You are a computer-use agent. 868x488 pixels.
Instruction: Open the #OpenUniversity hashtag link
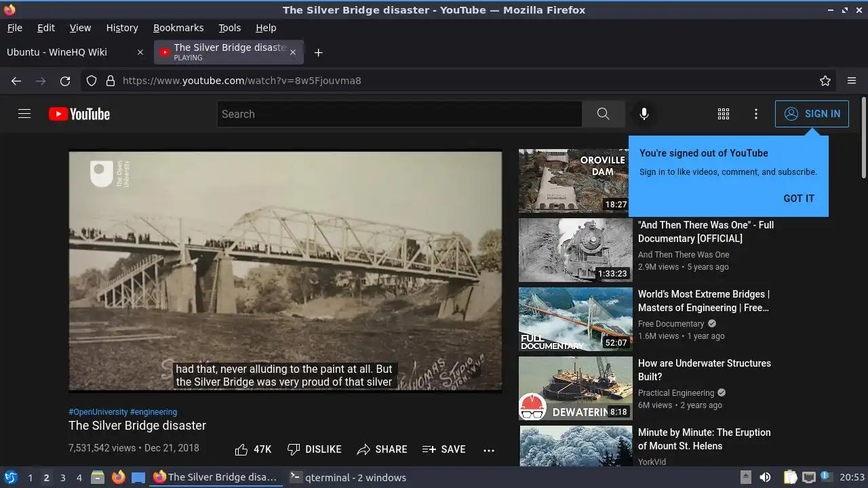(98, 411)
